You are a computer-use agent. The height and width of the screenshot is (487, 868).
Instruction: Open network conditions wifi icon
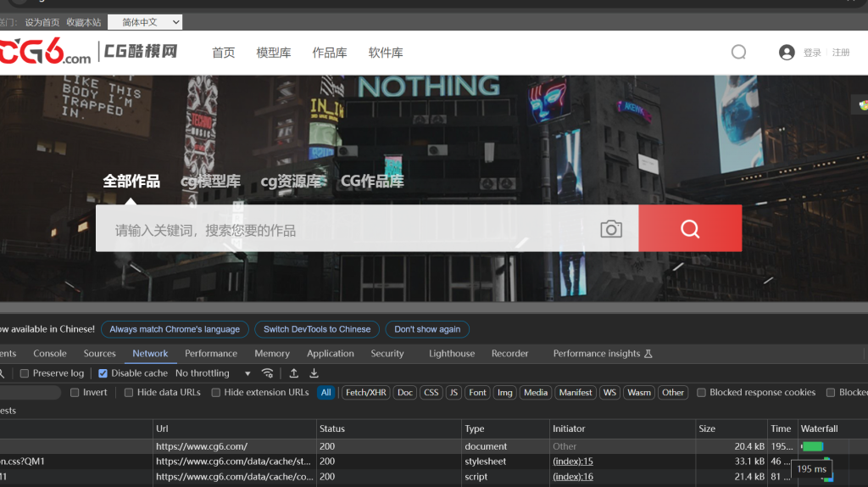pos(268,373)
